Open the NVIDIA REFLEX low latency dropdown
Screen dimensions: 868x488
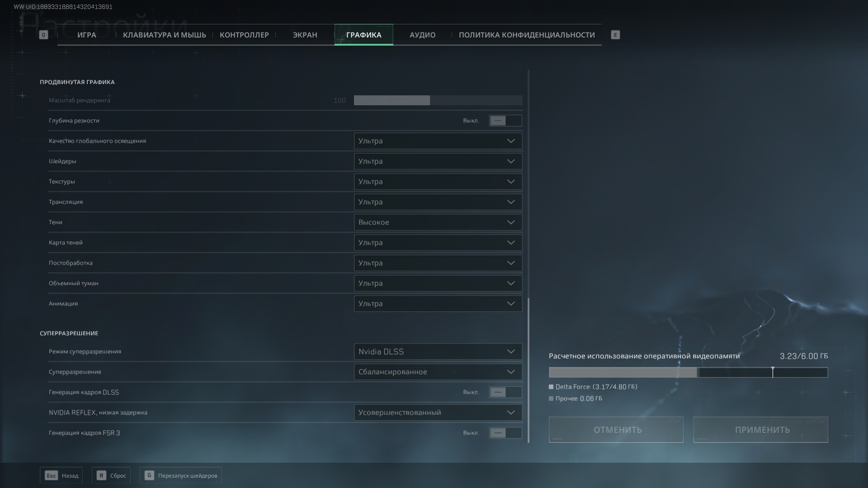point(438,413)
